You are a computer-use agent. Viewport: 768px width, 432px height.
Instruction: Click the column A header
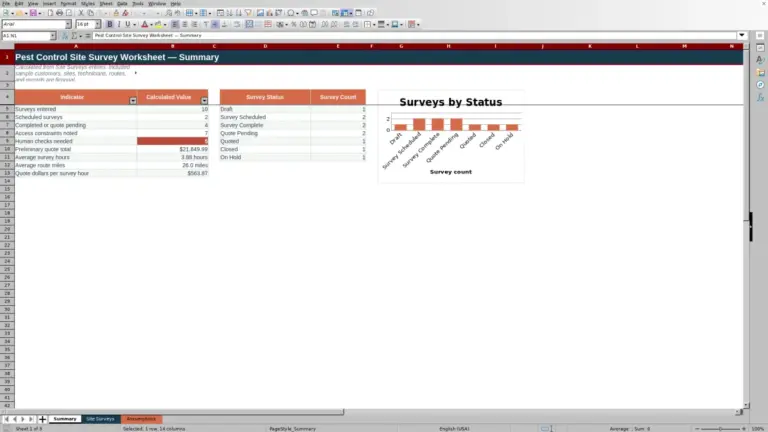[75, 46]
